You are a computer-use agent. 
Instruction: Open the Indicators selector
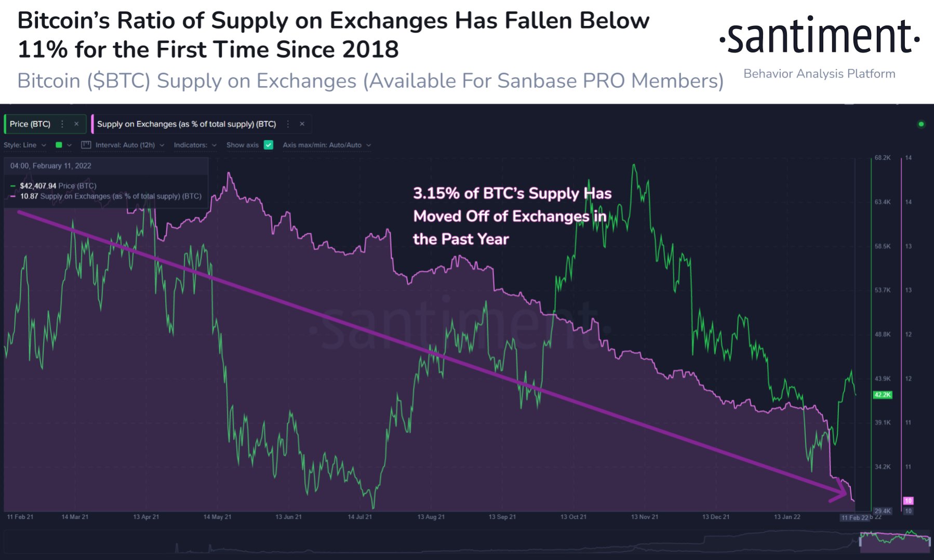pos(195,145)
